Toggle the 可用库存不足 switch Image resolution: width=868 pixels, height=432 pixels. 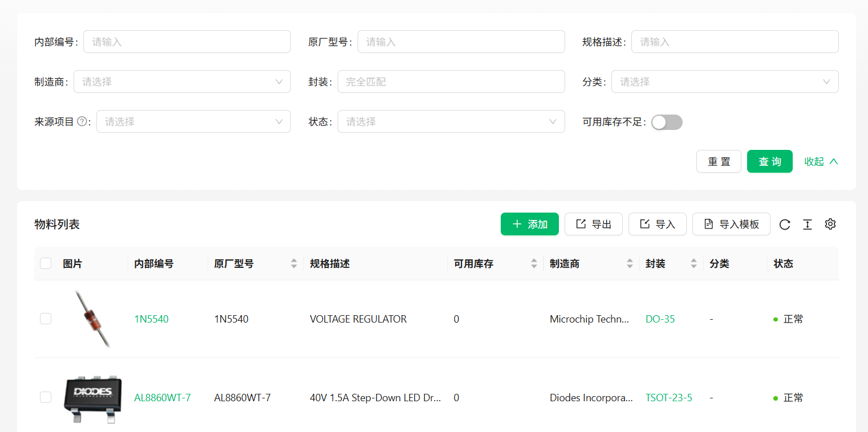click(667, 122)
